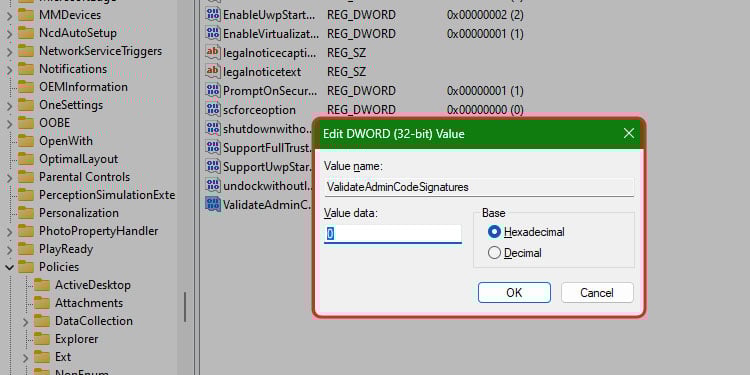Click the ActiveDesktop folder icon

[42, 285]
